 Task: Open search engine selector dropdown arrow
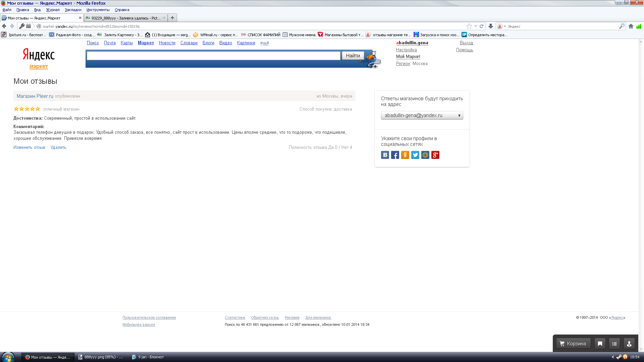pyautogui.click(x=505, y=26)
